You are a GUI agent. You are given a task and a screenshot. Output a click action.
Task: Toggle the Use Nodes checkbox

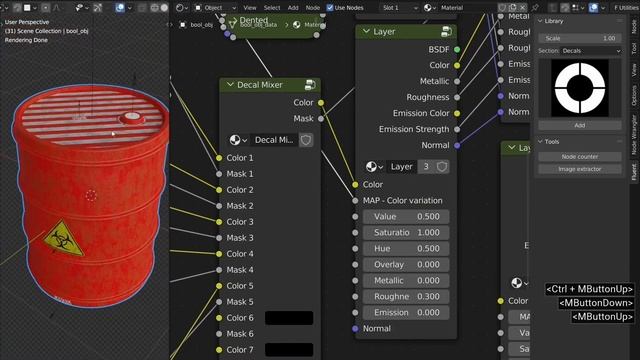point(330,7)
